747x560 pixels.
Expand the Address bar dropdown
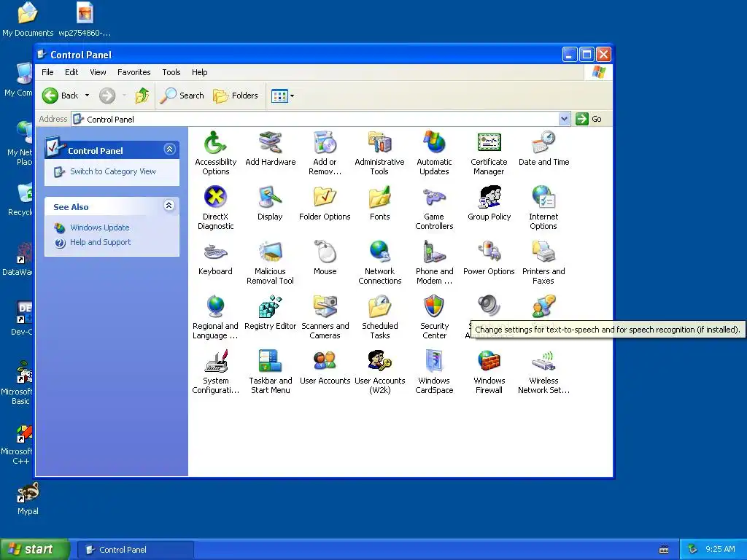click(x=564, y=119)
